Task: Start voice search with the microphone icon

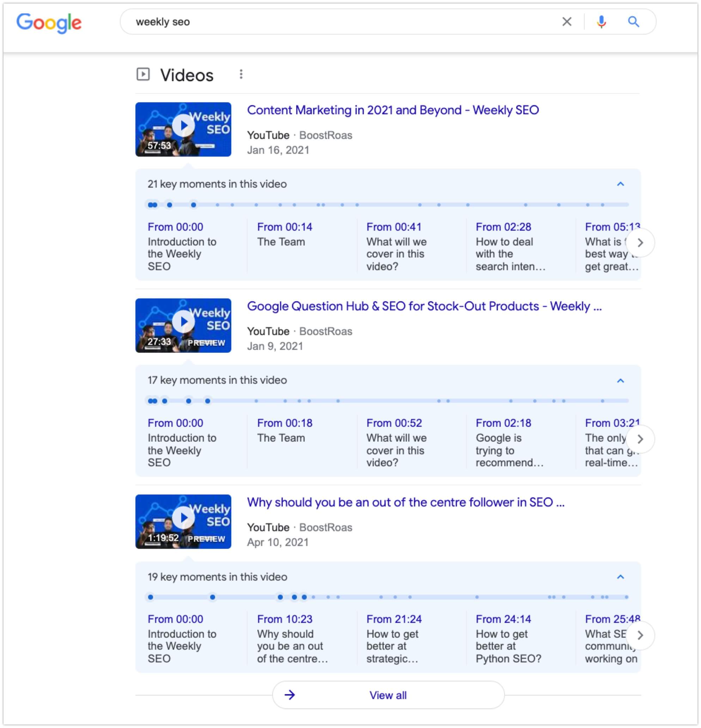Action: point(602,22)
